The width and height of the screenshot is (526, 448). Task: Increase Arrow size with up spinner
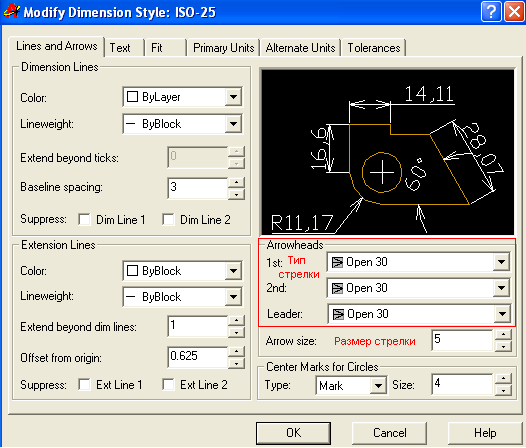503,335
